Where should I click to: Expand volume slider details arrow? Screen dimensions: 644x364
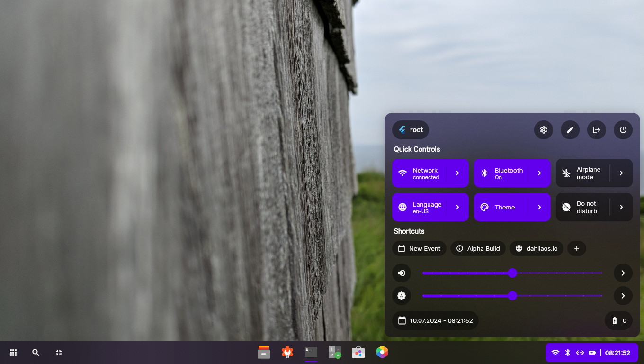[623, 273]
